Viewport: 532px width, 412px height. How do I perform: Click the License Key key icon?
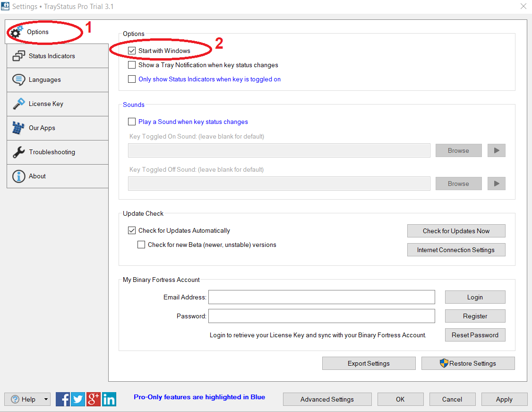coord(18,104)
